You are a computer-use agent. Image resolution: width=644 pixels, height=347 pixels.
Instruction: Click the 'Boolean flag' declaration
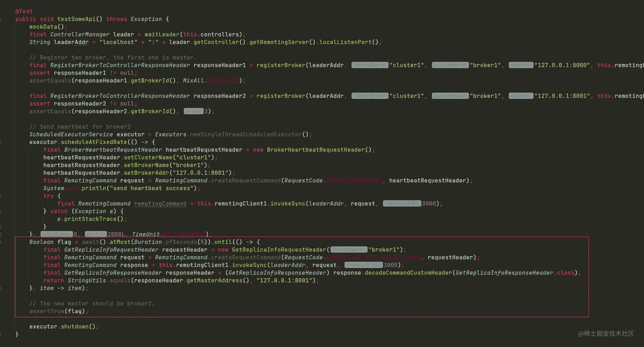point(50,242)
